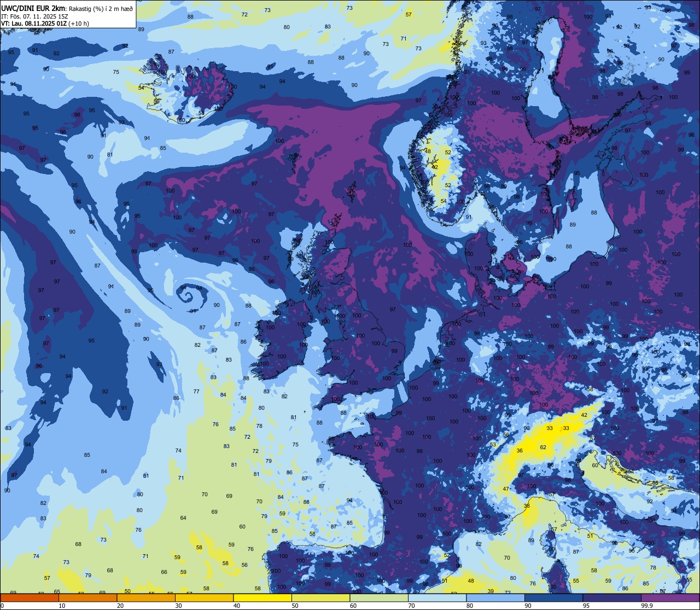Click the bright yellow 40–50 legend swatch
The image size is (700, 610).
(x=262, y=597)
